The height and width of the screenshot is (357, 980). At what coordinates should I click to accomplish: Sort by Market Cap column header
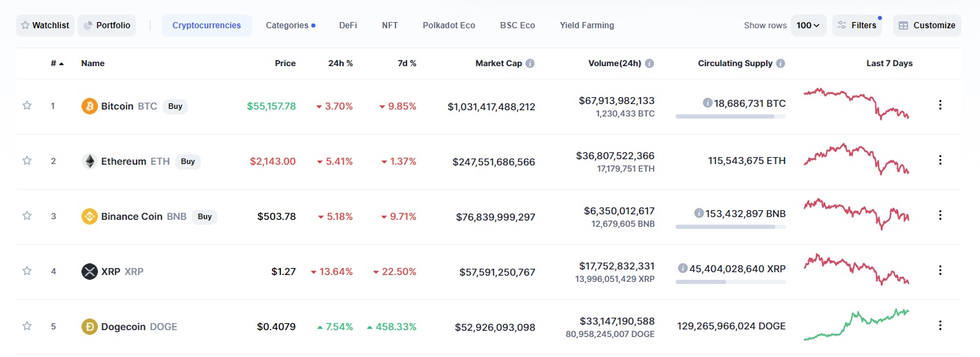(498, 63)
